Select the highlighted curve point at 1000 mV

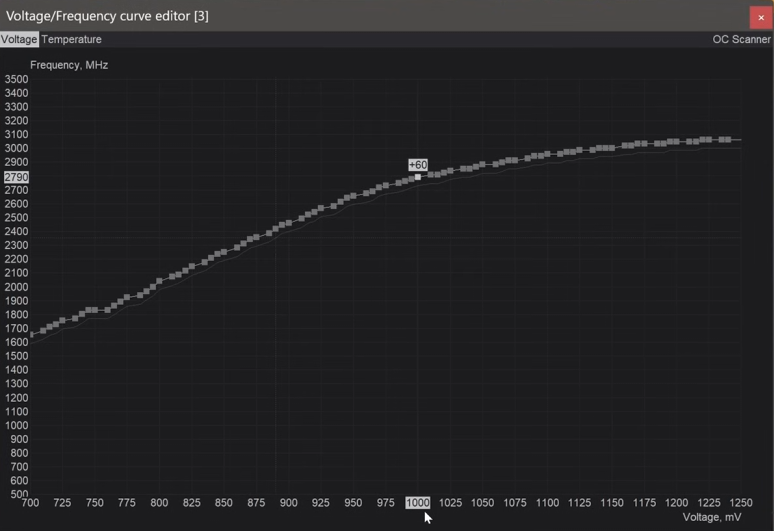pyautogui.click(x=418, y=177)
